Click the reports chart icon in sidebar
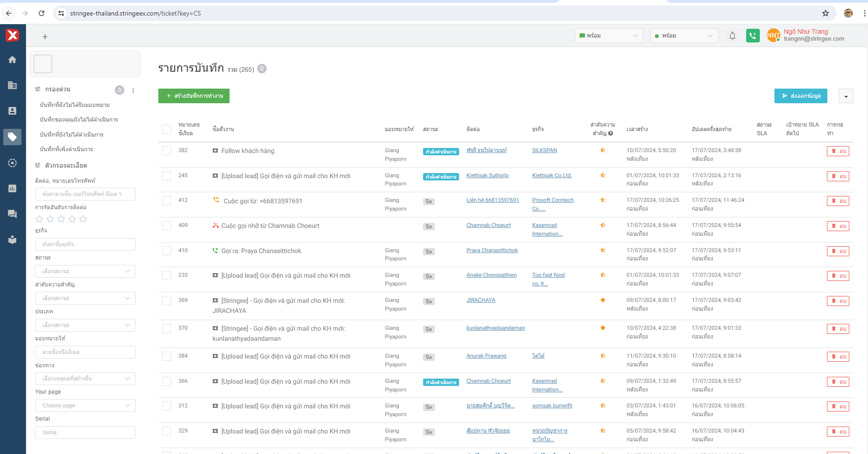868x454 pixels. pos(12,188)
